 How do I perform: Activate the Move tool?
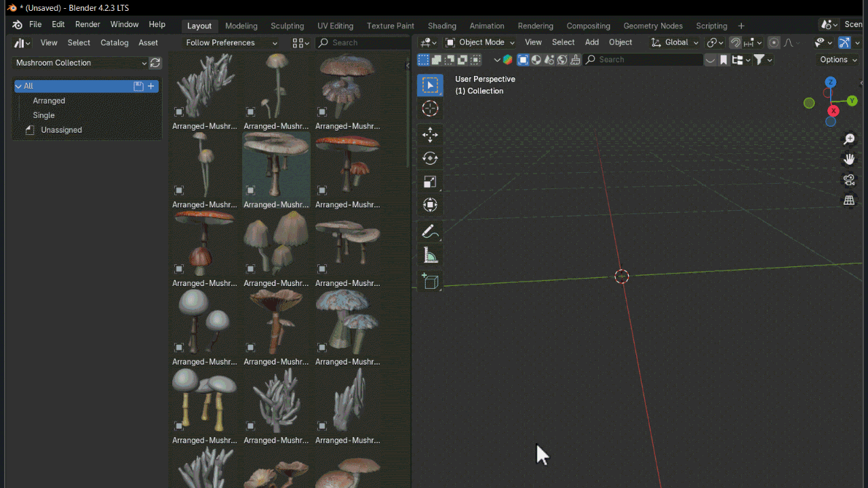(x=430, y=135)
